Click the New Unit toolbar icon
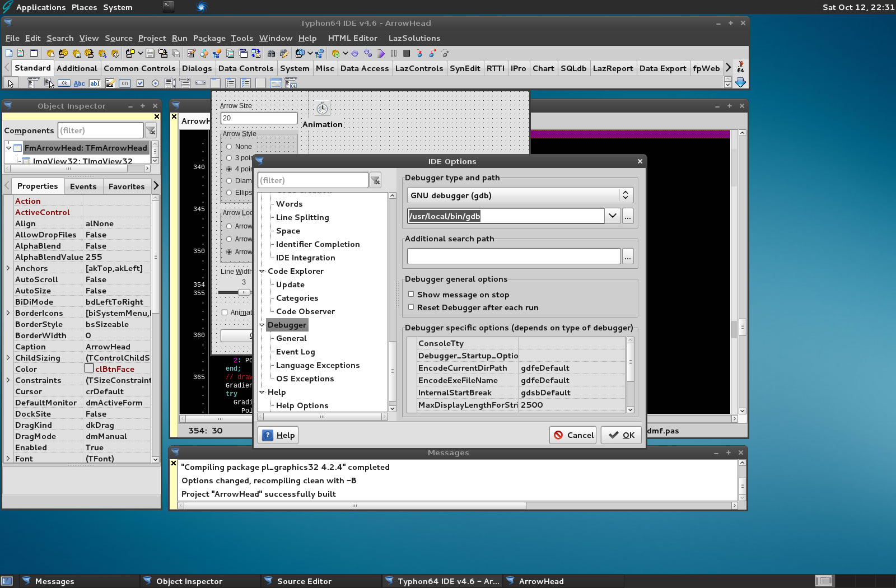 pos(20,53)
